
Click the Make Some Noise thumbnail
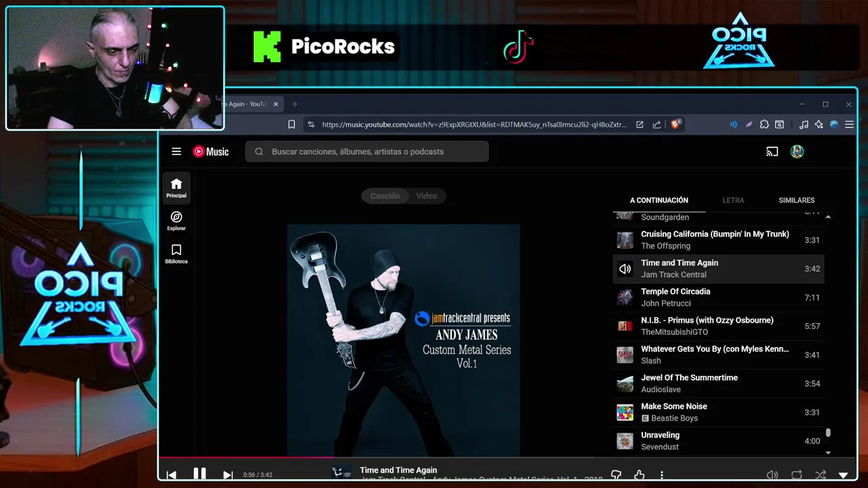pyautogui.click(x=625, y=412)
